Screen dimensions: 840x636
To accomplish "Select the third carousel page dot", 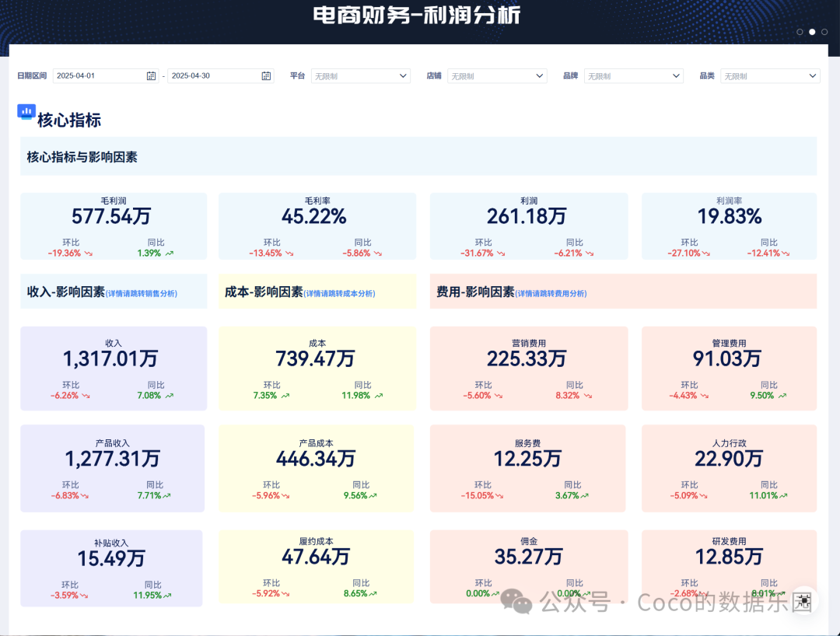I will 824,32.
